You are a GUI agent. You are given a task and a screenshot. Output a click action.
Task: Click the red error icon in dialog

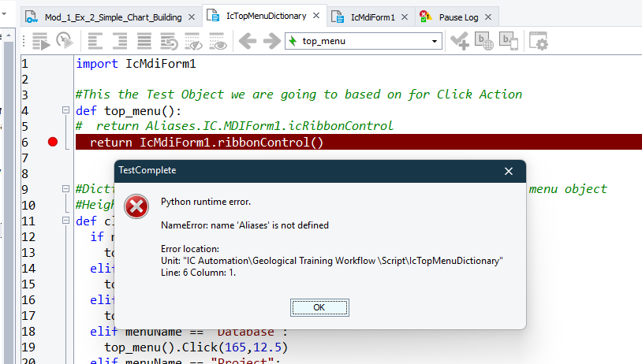[x=136, y=206]
